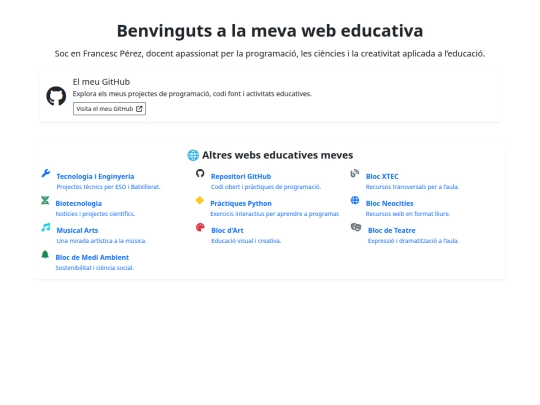
Task: Click text 'Sostenibilitat i ciència social.'
Action: (95, 268)
